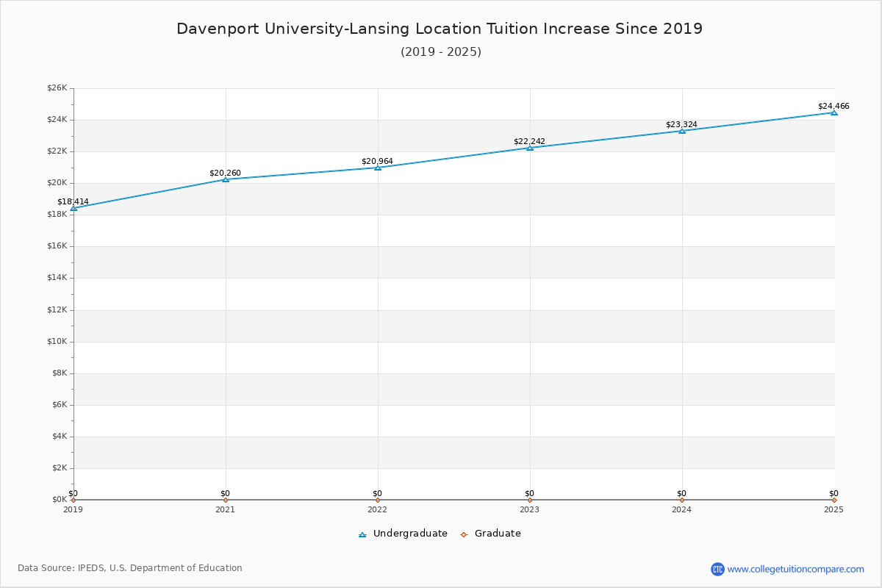Click the $18,414 data label
The image size is (882, 588).
pyautogui.click(x=73, y=201)
